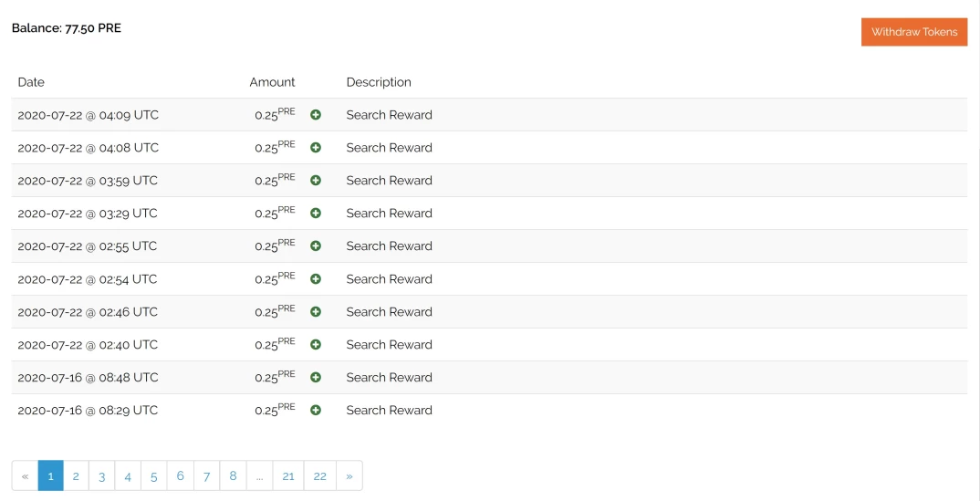
Task: Select page 5 in pagination
Action: tap(153, 476)
